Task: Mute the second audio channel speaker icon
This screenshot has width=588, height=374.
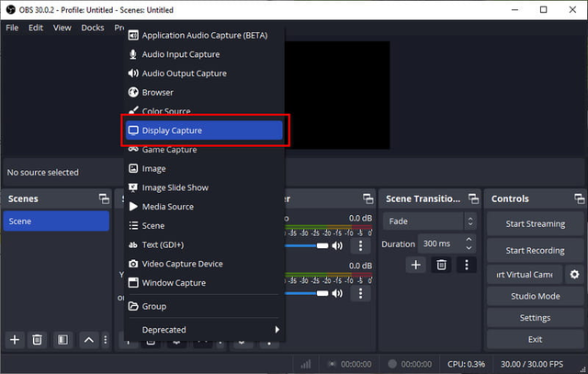Action: point(337,293)
